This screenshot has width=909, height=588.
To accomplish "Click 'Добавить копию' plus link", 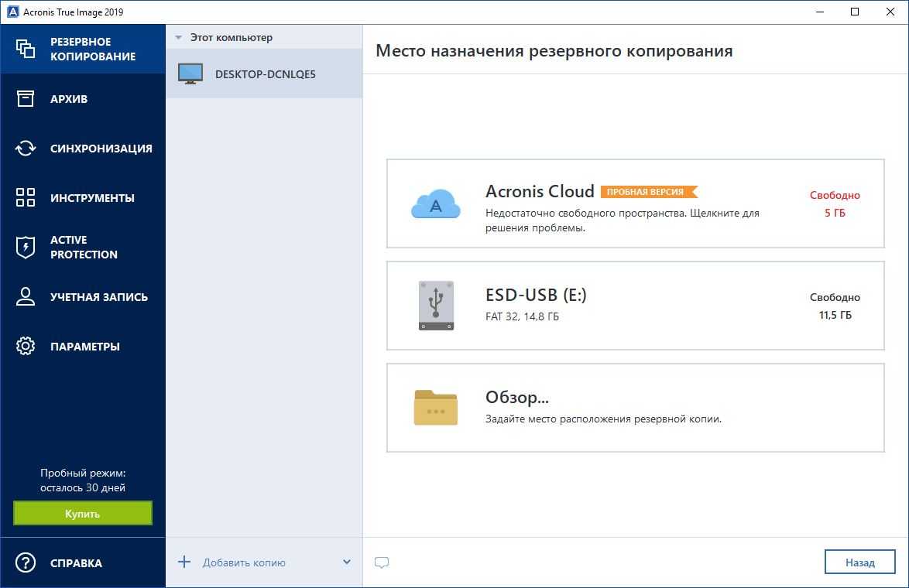I will click(x=232, y=562).
